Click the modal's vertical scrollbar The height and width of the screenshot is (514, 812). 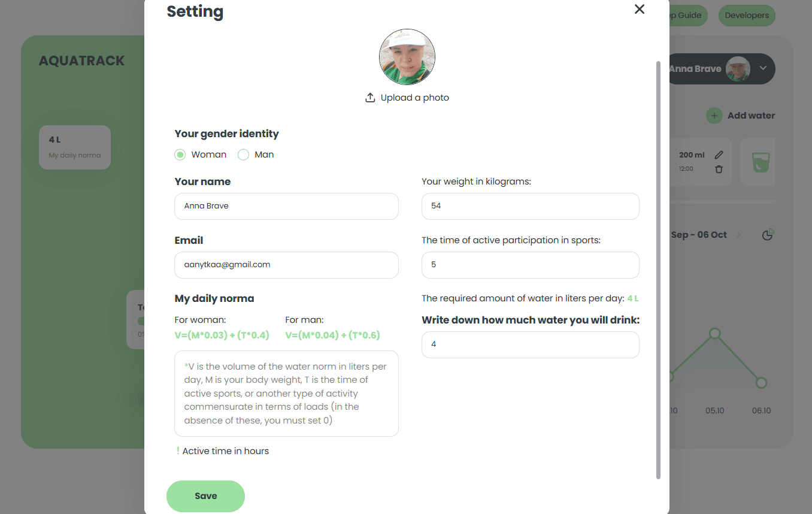point(659,270)
